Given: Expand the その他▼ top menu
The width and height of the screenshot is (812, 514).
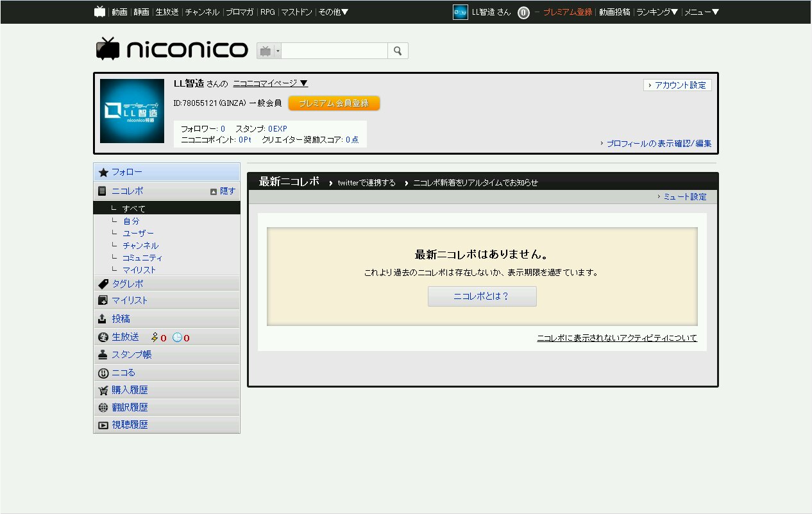Looking at the screenshot, I should [334, 12].
